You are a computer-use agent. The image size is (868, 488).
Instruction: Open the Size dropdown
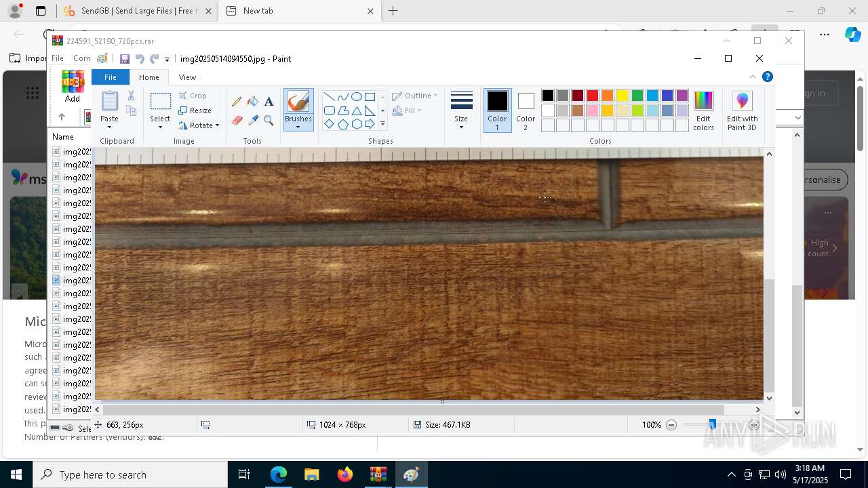coord(461,109)
